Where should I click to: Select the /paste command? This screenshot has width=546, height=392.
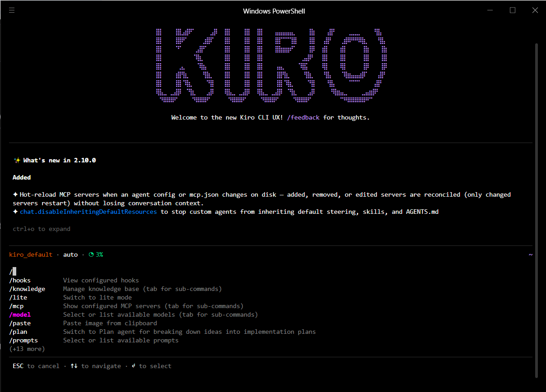pyautogui.click(x=20, y=323)
